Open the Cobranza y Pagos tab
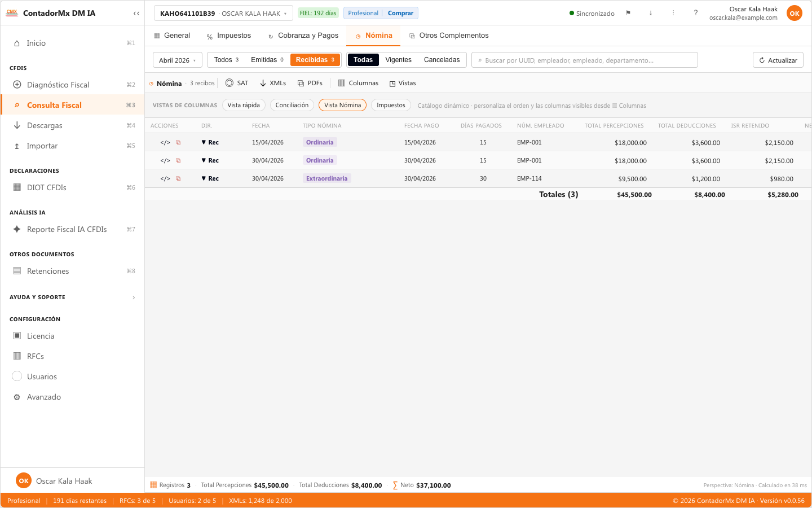 click(x=303, y=36)
